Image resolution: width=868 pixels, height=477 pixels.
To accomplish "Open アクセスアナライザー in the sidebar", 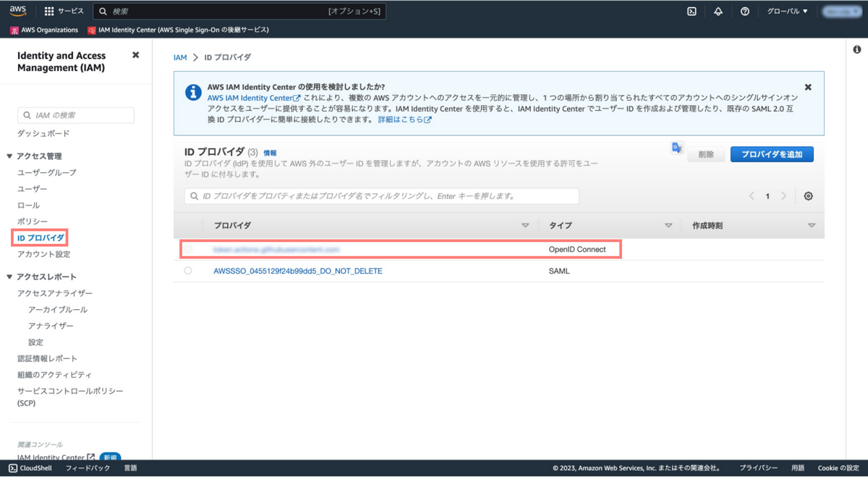I will [x=55, y=293].
